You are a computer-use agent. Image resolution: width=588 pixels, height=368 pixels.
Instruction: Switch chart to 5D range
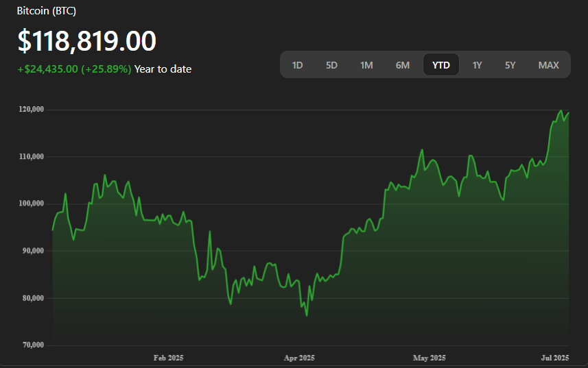331,65
